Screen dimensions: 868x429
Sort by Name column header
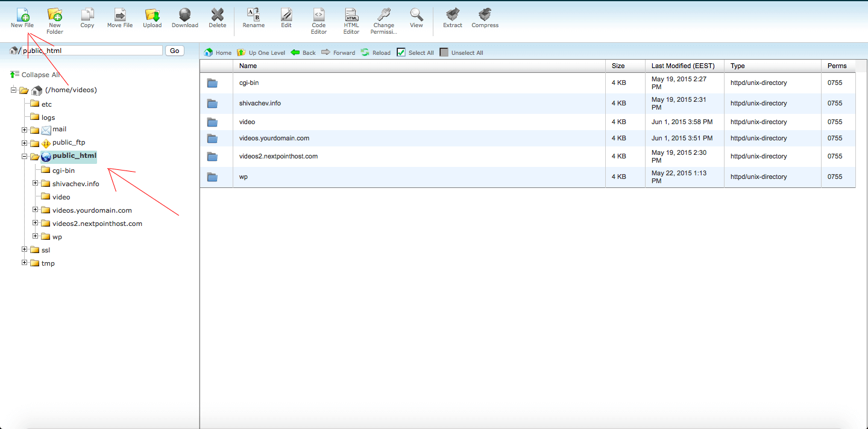pos(419,66)
